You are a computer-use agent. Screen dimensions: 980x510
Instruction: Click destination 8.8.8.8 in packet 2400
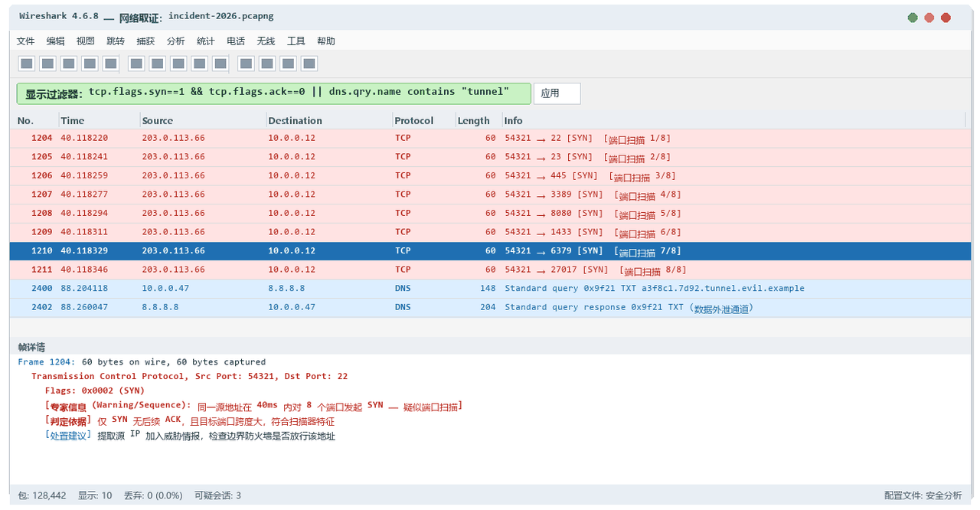pyautogui.click(x=286, y=288)
